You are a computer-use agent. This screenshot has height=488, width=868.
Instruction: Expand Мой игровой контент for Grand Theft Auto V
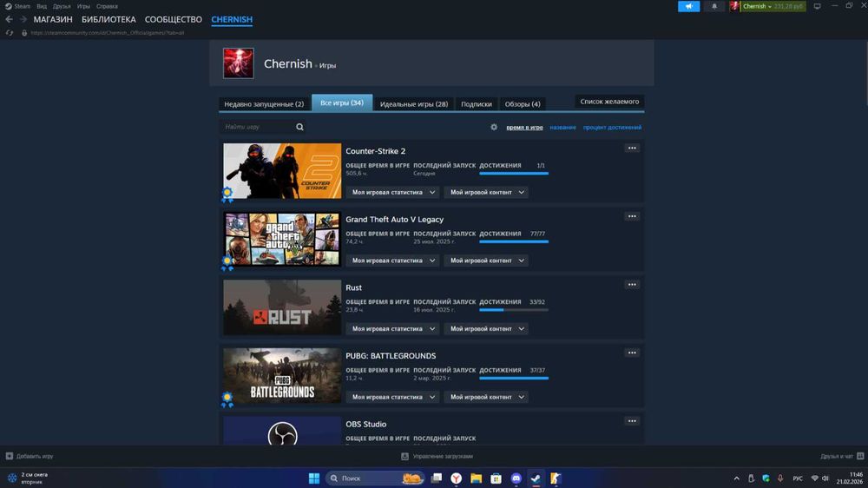click(x=486, y=260)
